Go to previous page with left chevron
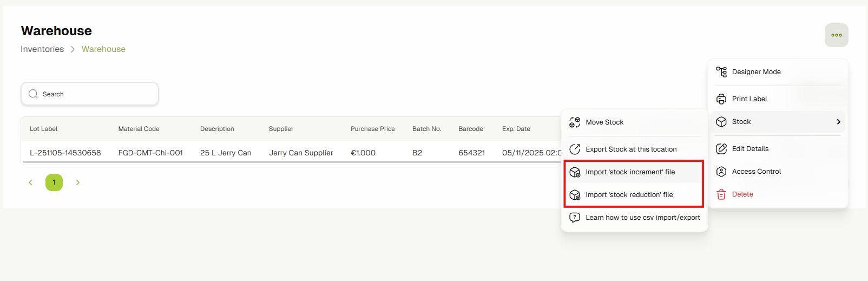Screen dimensions: 868x281 pyautogui.click(x=30, y=182)
